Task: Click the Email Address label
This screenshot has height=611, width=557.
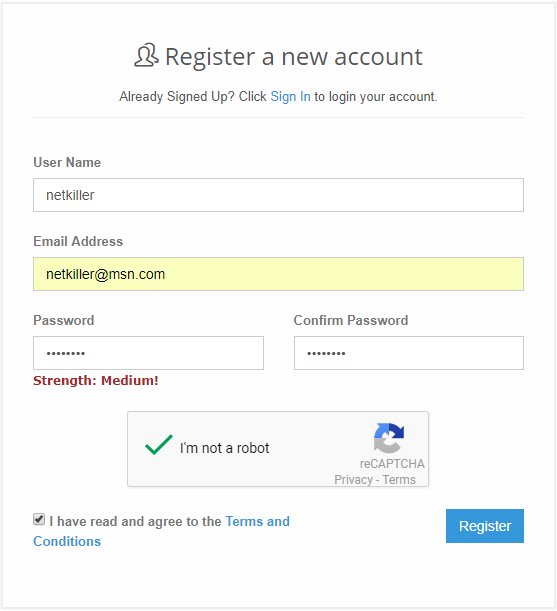Action: pos(78,241)
